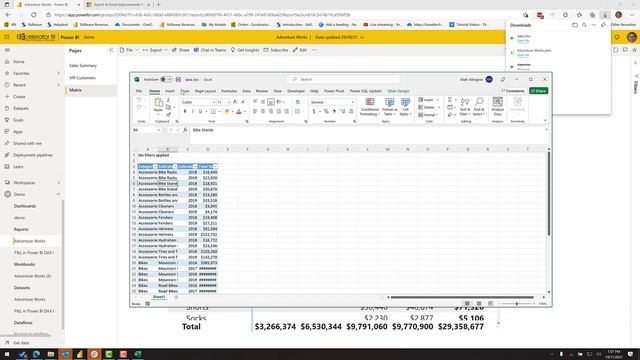Click Subscribe in Power BI toolbar
Viewport: 640px width, 360px height.
point(276,50)
